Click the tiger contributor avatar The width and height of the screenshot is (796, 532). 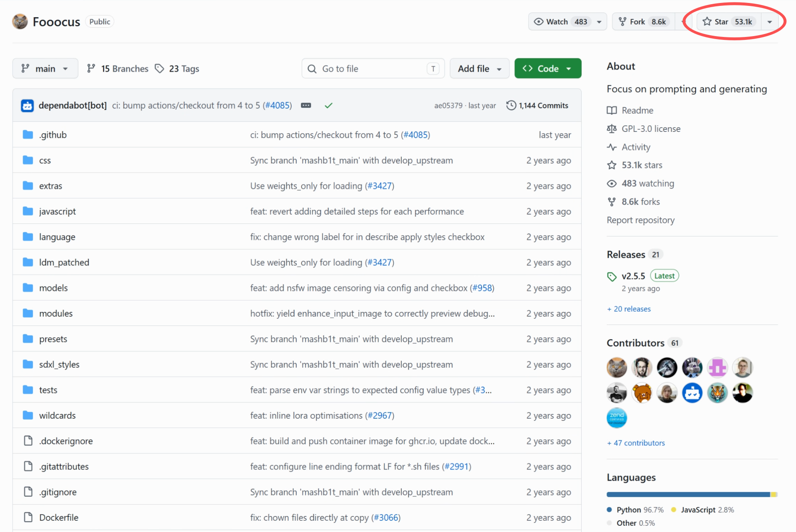717,393
